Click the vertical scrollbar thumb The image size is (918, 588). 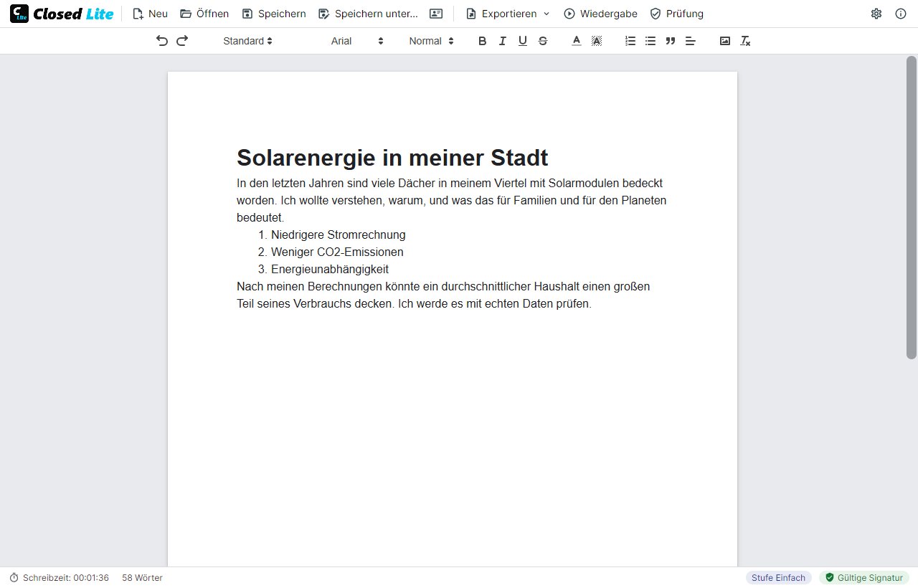tap(912, 208)
